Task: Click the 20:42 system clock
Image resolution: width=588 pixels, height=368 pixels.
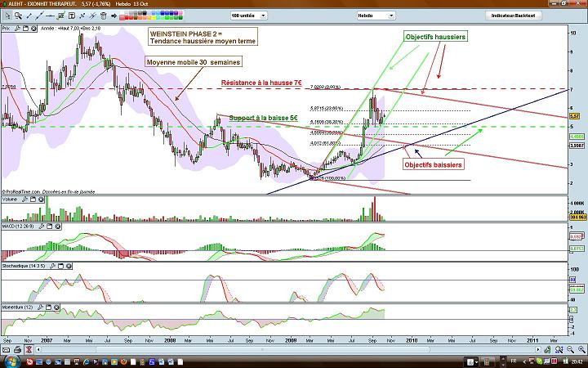Action: point(577,362)
